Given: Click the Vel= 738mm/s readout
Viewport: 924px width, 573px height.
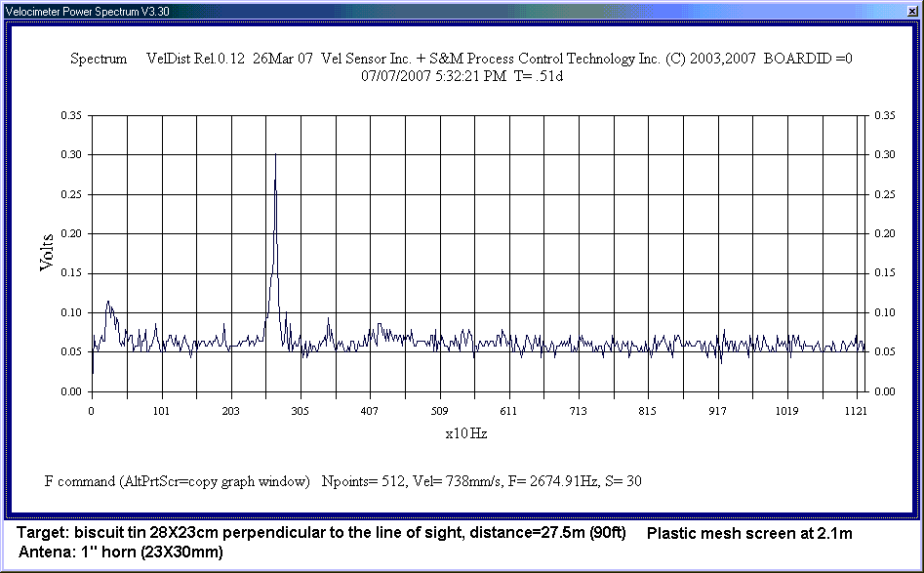Looking at the screenshot, I should pos(456,481).
